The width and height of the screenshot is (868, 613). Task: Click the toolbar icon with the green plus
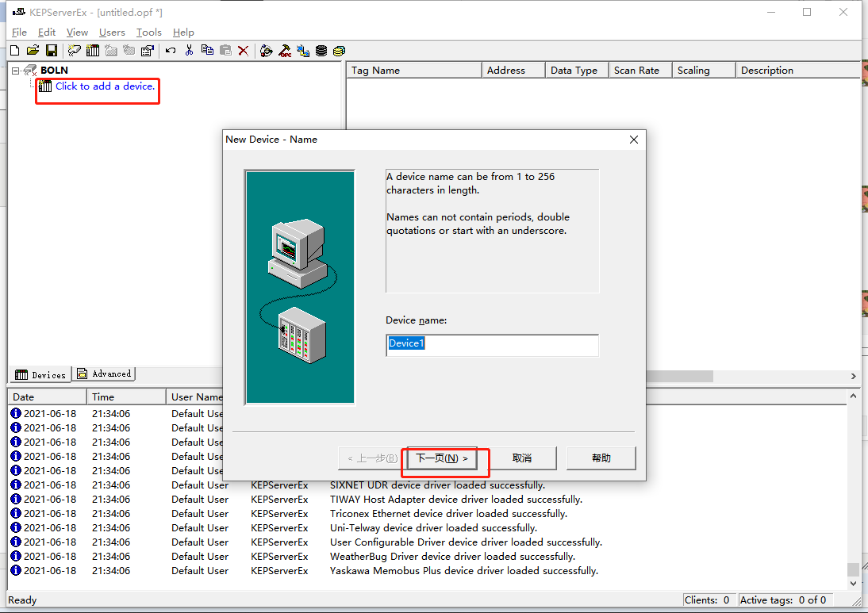point(267,51)
